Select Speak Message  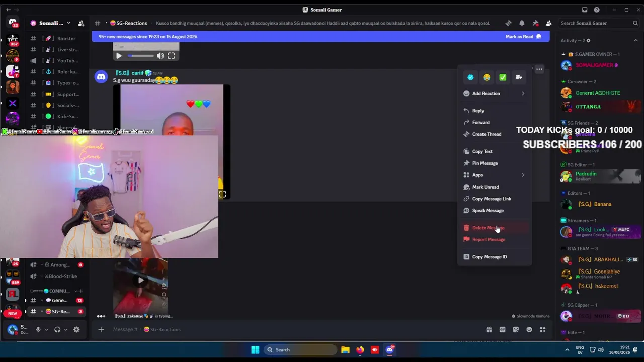(x=495, y=211)
